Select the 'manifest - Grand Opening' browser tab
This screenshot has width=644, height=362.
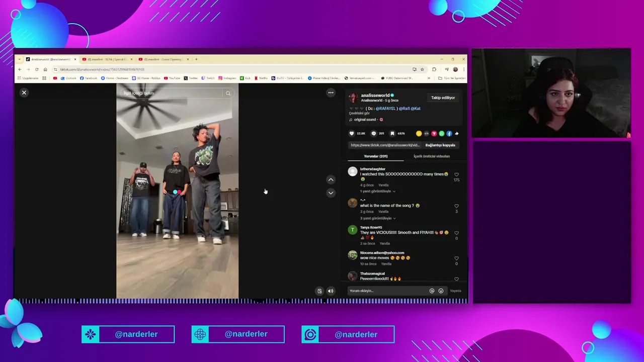[x=164, y=59]
